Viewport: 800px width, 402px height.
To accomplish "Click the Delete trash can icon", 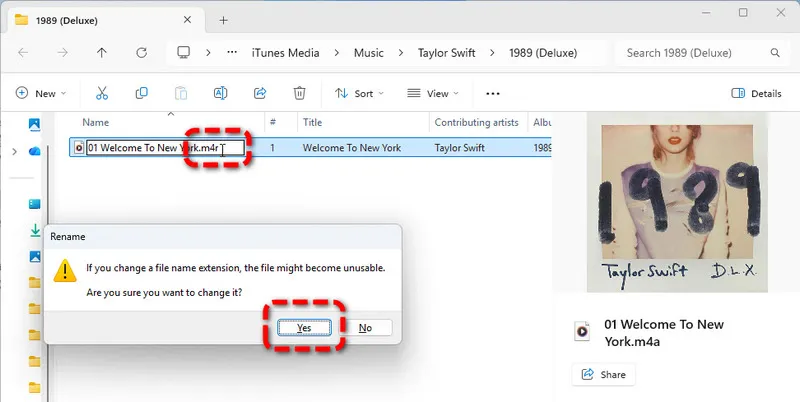I will click(x=299, y=93).
